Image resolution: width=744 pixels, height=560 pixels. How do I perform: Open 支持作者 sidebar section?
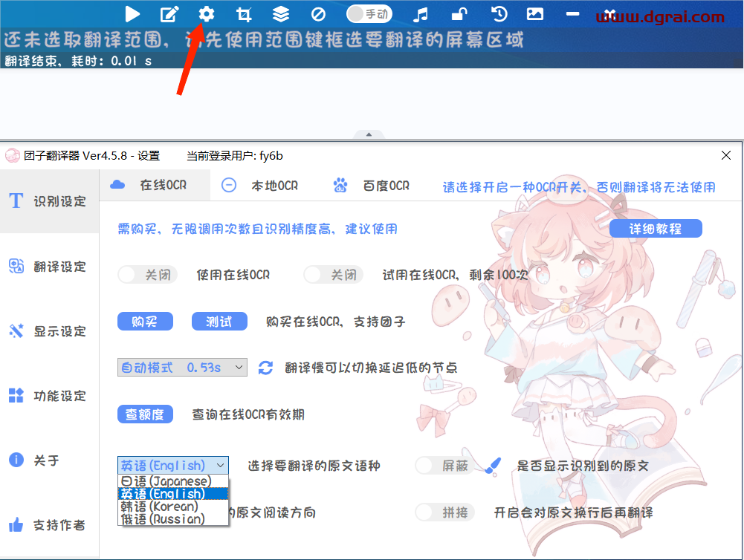[x=49, y=525]
